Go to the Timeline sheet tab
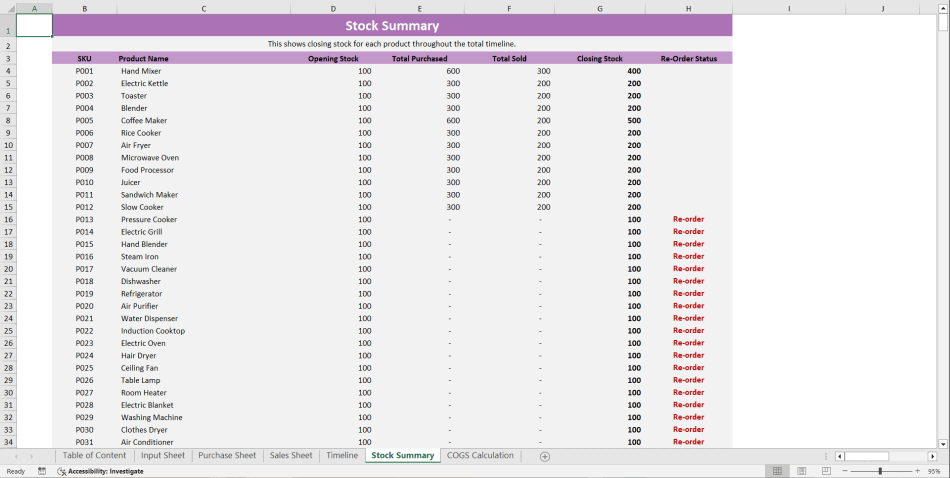Screen dimensions: 950x478 341,456
